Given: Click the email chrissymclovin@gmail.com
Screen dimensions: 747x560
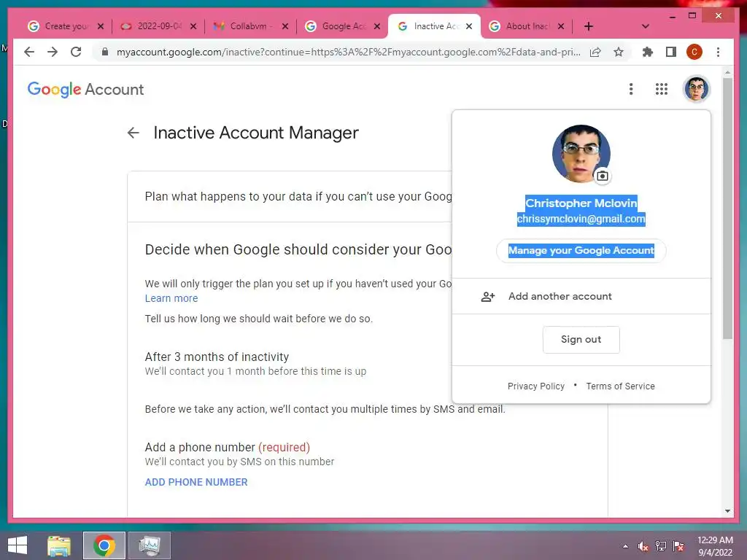Looking at the screenshot, I should 581,219.
